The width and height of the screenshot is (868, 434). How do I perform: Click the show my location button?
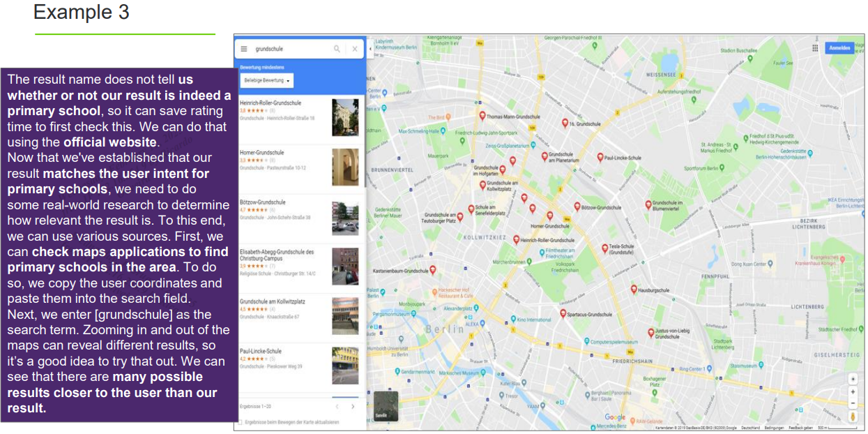click(x=851, y=378)
